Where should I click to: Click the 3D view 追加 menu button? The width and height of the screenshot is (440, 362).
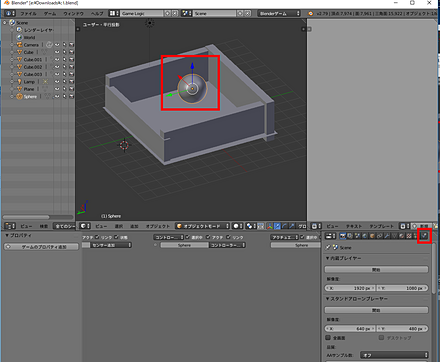point(134,226)
